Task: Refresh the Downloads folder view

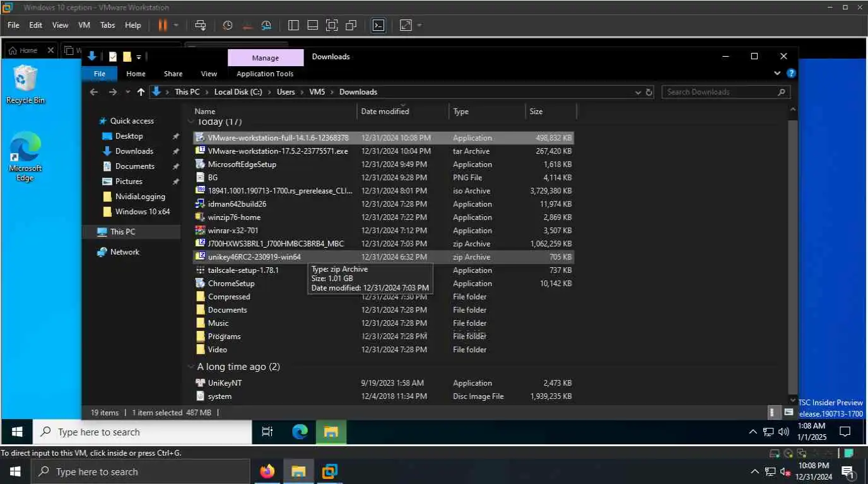Action: 649,92
